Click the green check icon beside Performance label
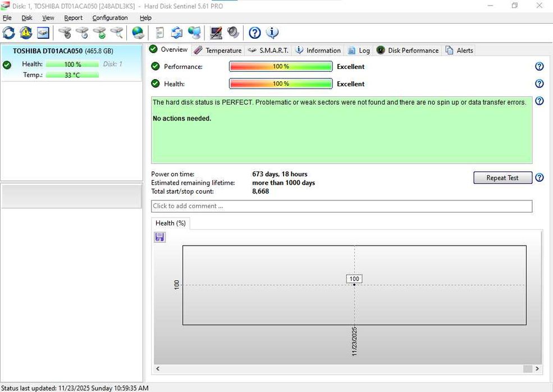 pos(155,66)
